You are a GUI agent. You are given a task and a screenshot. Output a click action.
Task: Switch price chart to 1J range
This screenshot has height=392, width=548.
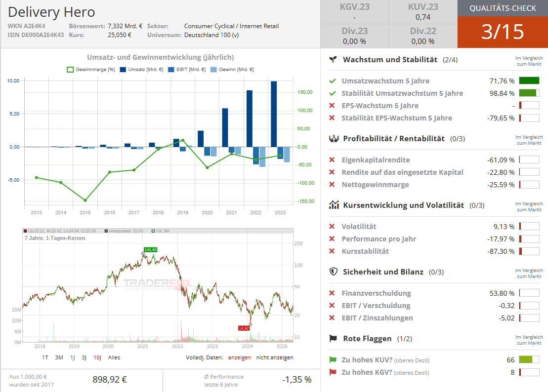pyautogui.click(x=73, y=357)
